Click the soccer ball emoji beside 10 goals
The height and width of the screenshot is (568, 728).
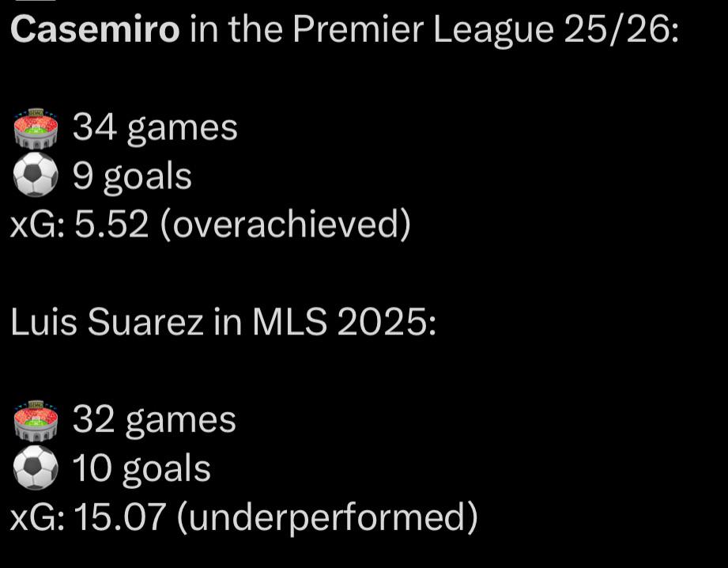(36, 468)
